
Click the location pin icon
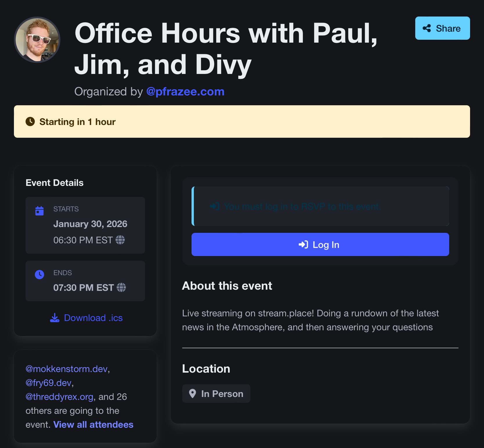[x=192, y=393]
